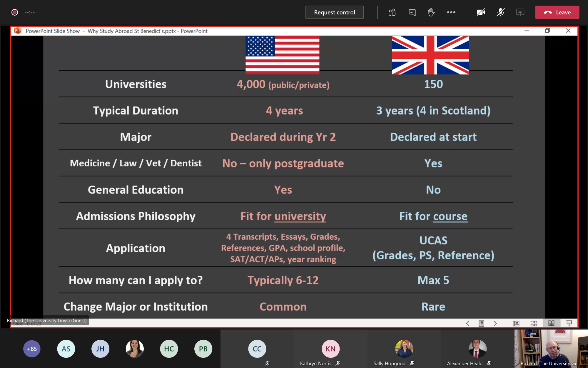Restore down the PowerPoint window
This screenshot has width=588, height=368.
pyautogui.click(x=547, y=31)
